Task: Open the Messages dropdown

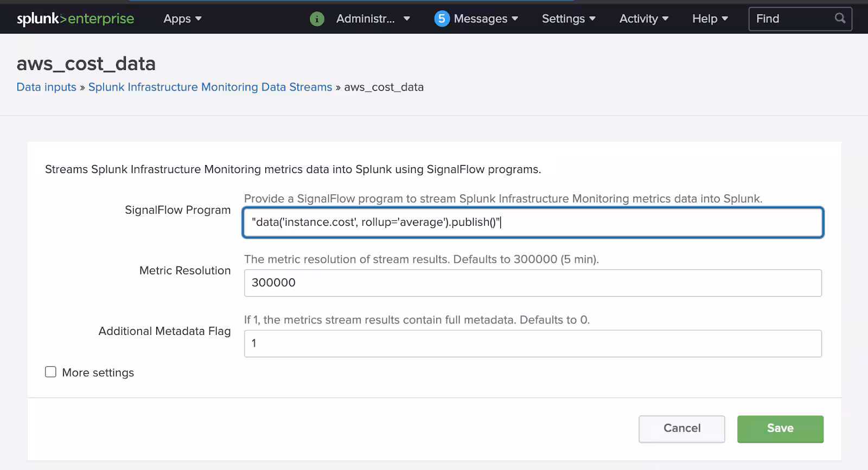Action: (x=486, y=19)
